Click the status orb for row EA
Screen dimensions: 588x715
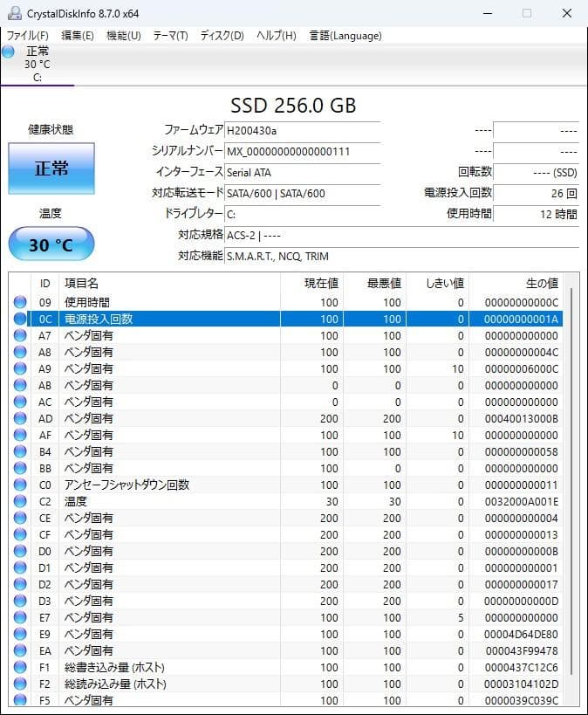(20, 650)
